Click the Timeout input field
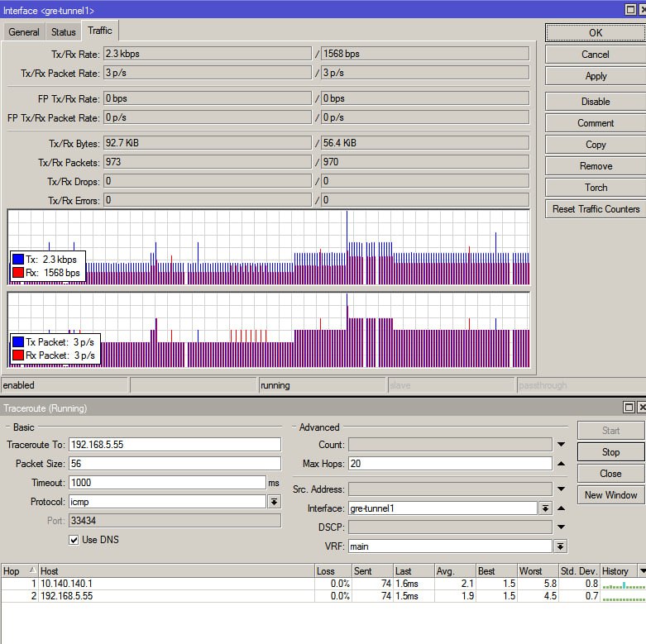 [167, 483]
